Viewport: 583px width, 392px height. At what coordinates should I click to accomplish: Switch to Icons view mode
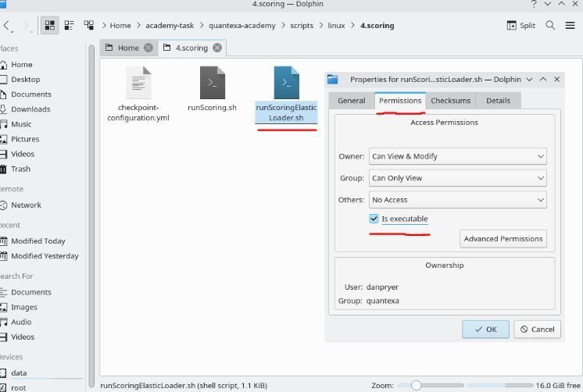pos(49,25)
